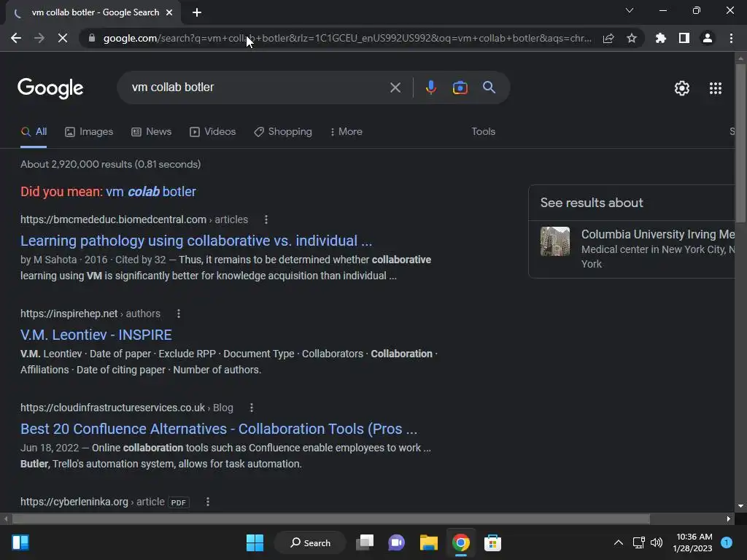Image resolution: width=747 pixels, height=560 pixels.
Task: Open the inspirehep result options menu
Action: [178, 314]
